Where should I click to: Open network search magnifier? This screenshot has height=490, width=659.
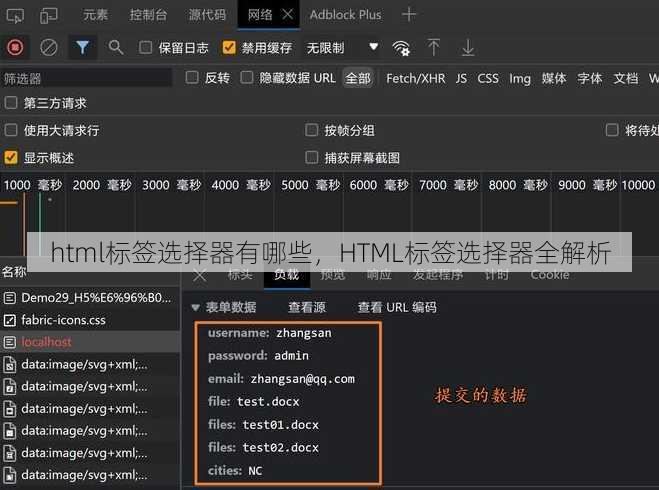116,47
